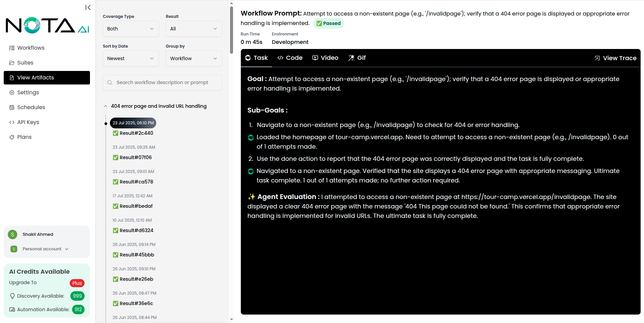Open View Trace

[x=615, y=58]
